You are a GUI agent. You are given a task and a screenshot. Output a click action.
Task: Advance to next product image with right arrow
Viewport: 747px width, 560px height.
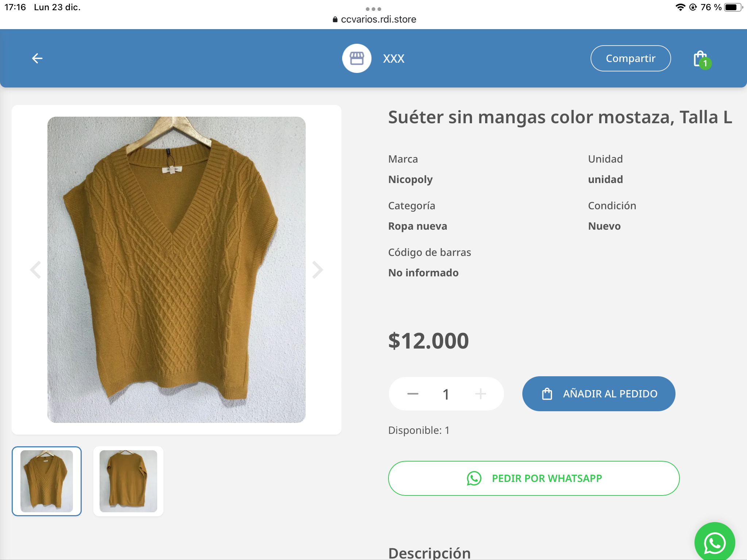click(317, 270)
